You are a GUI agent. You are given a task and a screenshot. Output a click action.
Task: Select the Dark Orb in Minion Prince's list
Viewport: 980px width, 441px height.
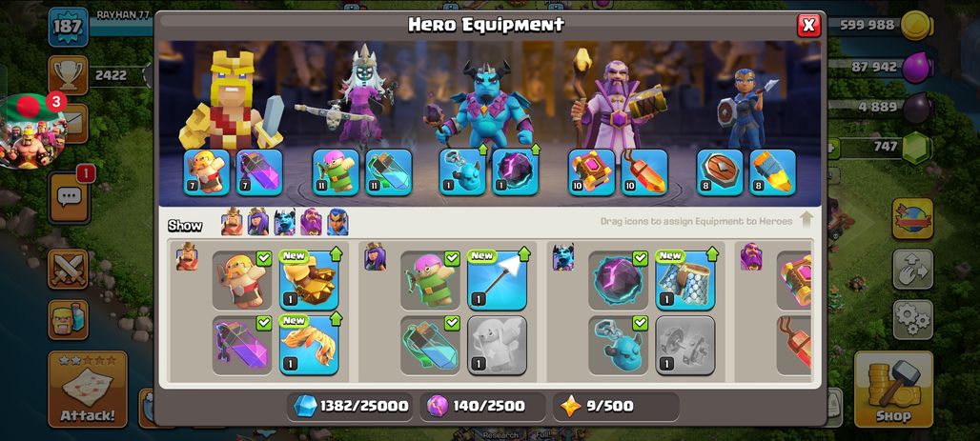pyautogui.click(x=618, y=280)
